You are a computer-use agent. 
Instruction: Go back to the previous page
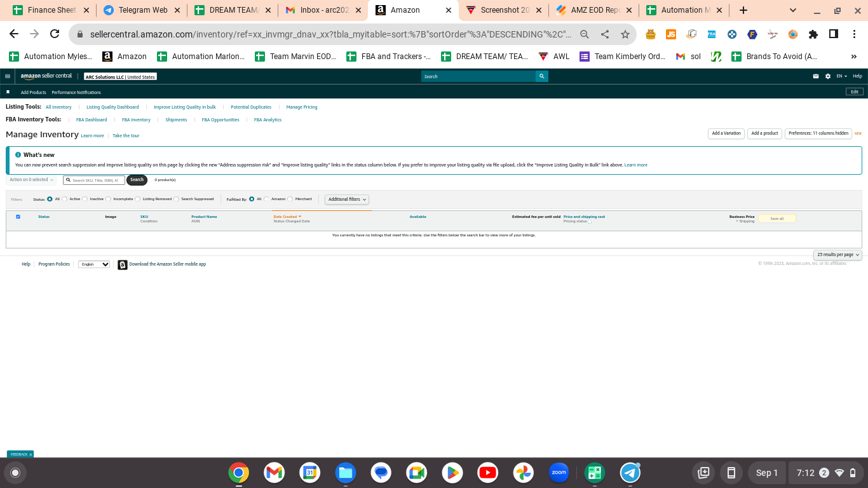pyautogui.click(x=14, y=34)
